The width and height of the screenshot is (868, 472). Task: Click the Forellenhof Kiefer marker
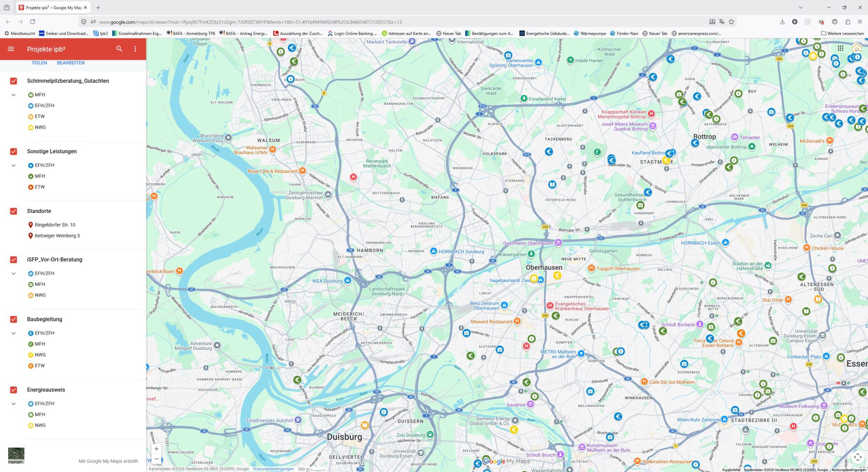pos(524,99)
